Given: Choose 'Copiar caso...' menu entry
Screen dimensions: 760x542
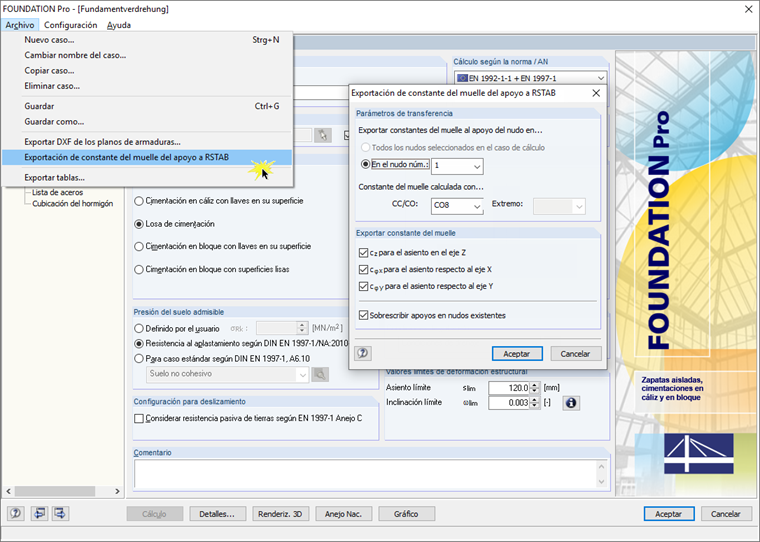Looking at the screenshot, I should [147, 71].
